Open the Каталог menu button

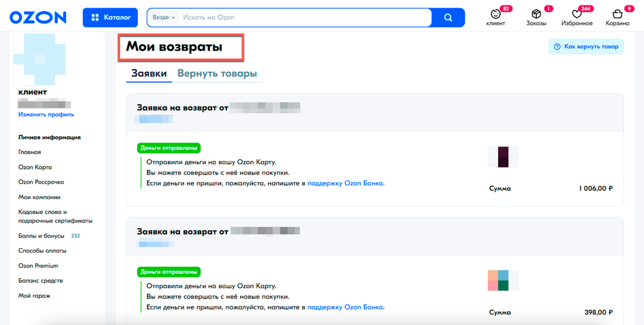pyautogui.click(x=110, y=18)
